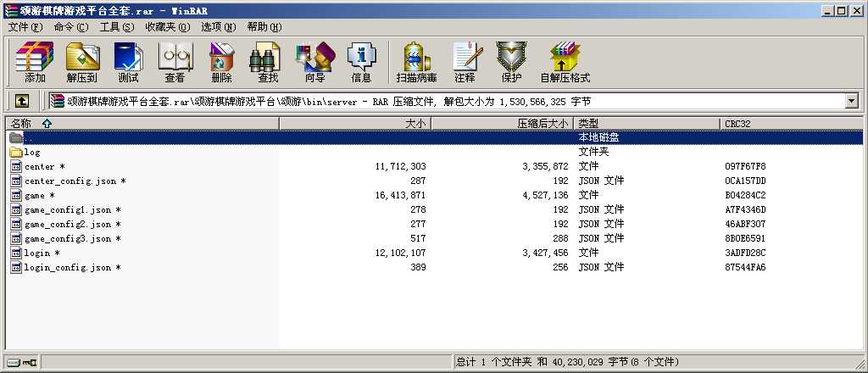Sort by Packed size (压缩后大小) header
This screenshot has width=868, height=373.
(x=502, y=124)
